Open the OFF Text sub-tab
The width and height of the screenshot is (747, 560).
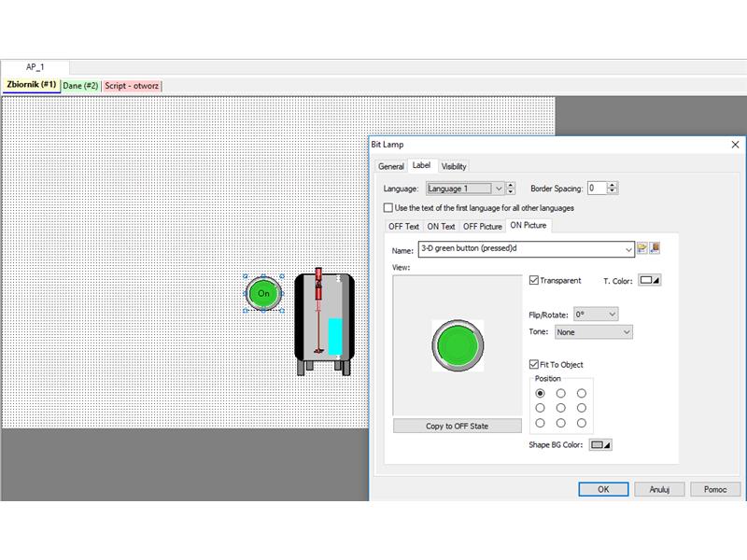coord(403,227)
